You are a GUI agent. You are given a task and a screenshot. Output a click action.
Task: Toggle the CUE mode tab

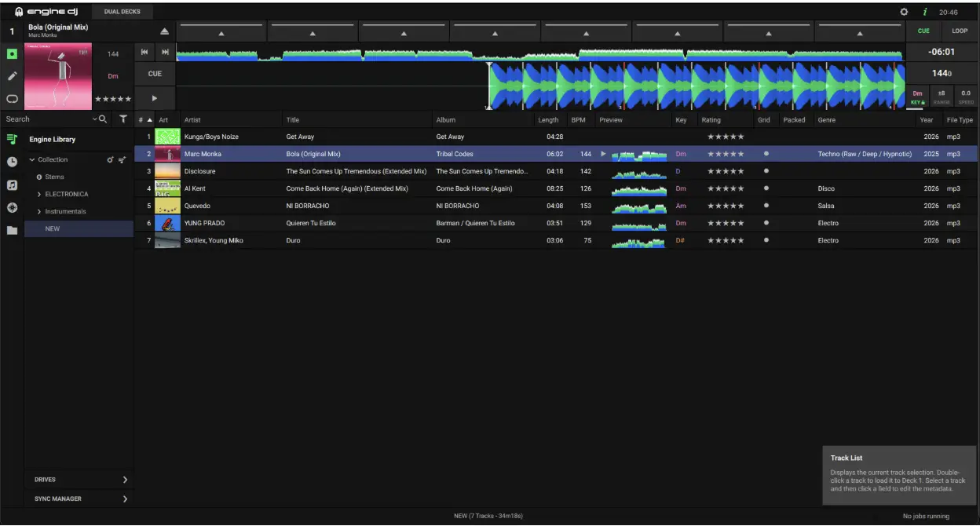[x=923, y=31]
